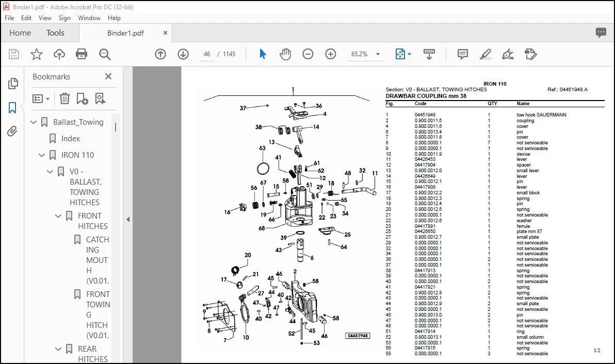
Task: Activate the Hand pan tool
Action: click(x=285, y=54)
